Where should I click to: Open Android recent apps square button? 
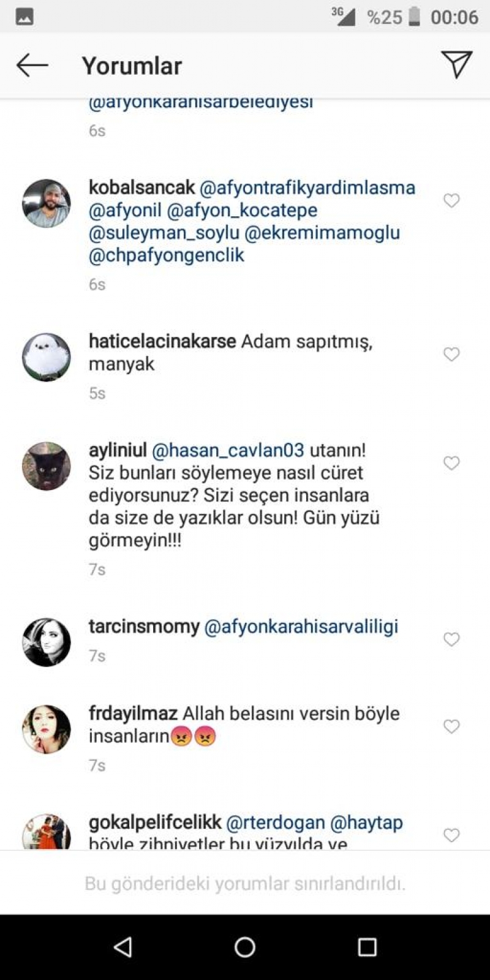coord(367,947)
